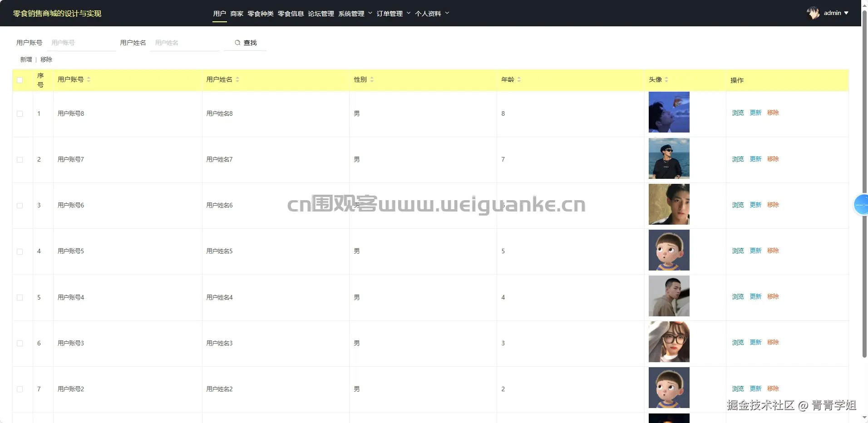Open avatar thumbnail of 用户账号2
Screen dimensions: 868x423
coord(669,388)
